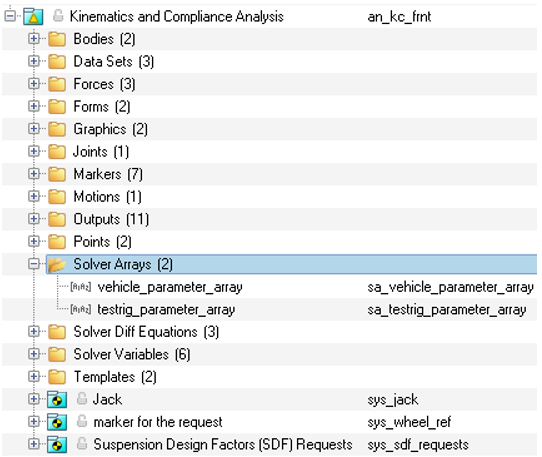This screenshot has height=457, width=542.
Task: Click the sa_vehicle_parameter_array variable name
Action: click(450, 287)
